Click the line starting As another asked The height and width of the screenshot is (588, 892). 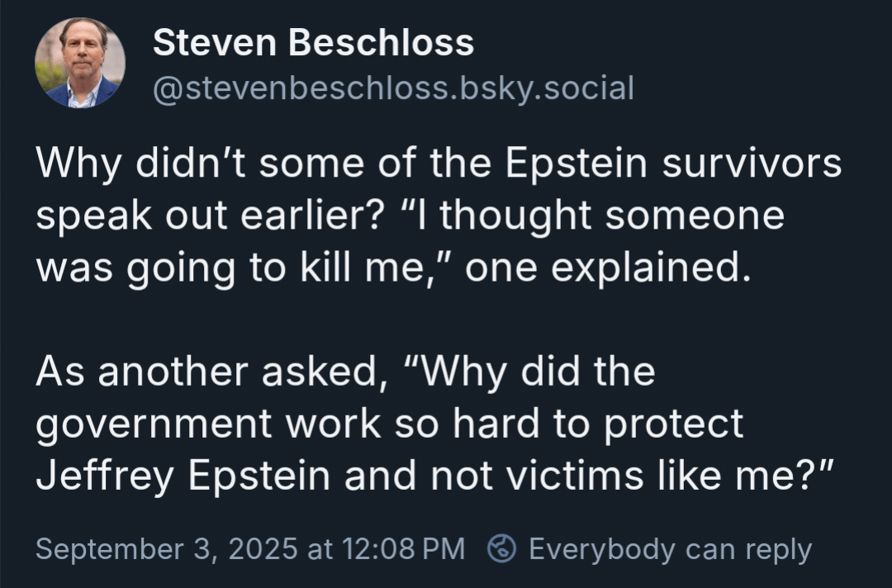click(x=345, y=372)
